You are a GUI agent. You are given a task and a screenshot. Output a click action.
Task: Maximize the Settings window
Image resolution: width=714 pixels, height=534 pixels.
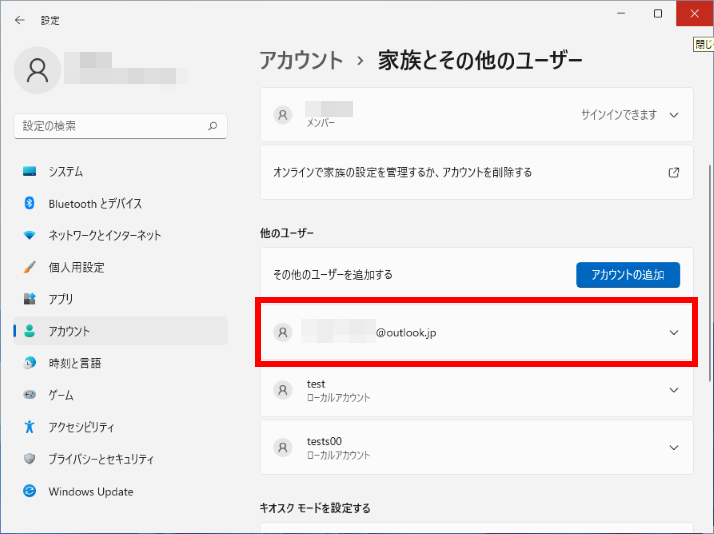658,14
